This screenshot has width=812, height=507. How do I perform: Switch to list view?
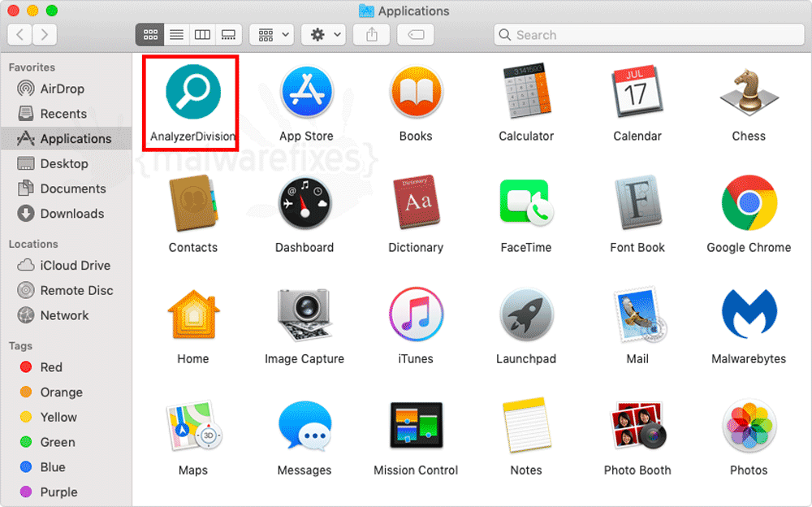coord(176,35)
